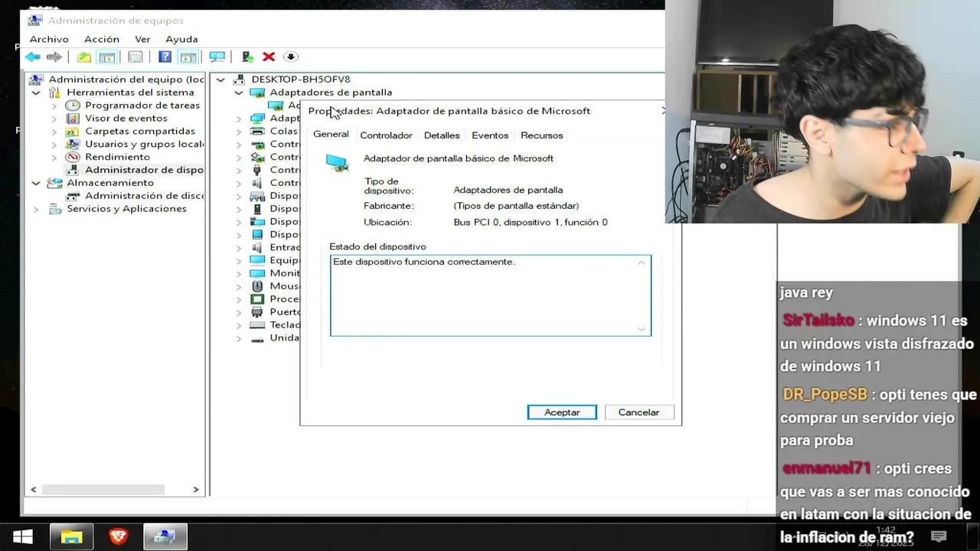Viewport: 980px width, 551px height.
Task: Click the black down-arrow disable device icon
Action: pos(290,57)
